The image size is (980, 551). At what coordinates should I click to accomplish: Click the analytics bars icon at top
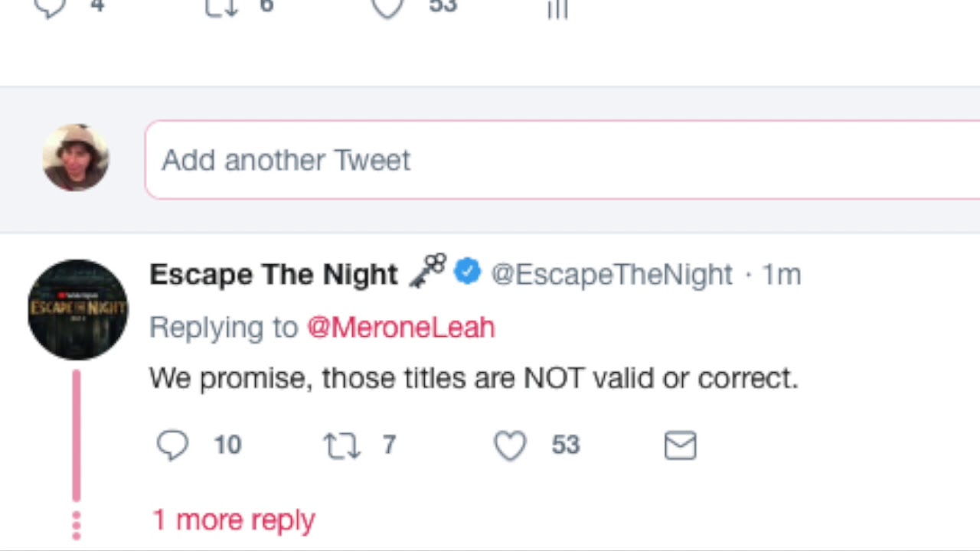pyautogui.click(x=557, y=8)
